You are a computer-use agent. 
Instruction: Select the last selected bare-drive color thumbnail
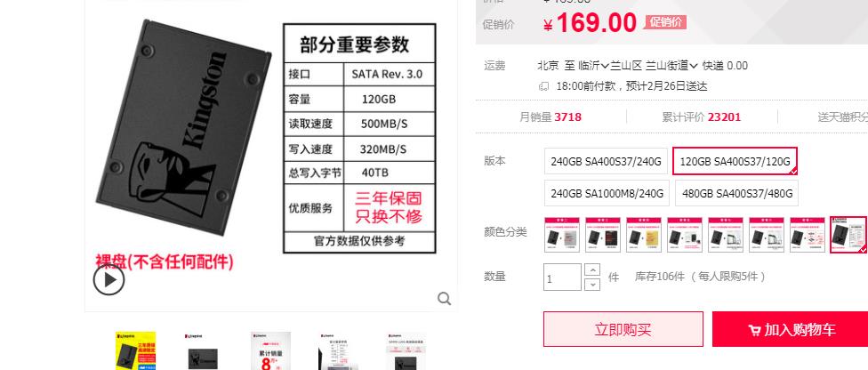click(848, 234)
